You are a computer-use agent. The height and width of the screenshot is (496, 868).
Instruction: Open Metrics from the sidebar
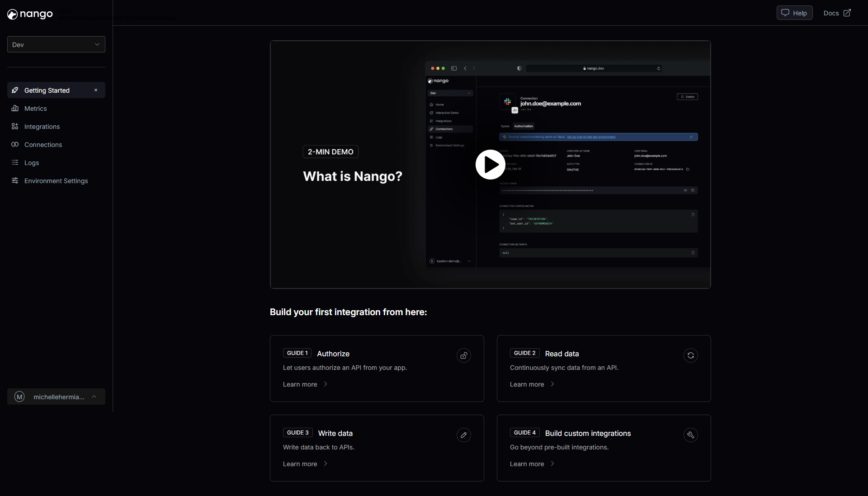[x=35, y=109]
